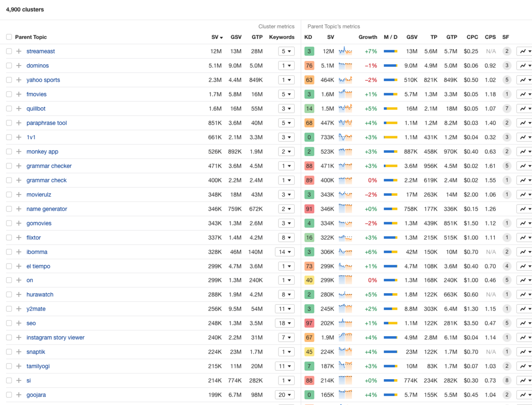The width and height of the screenshot is (532, 405).
Task: Select the checkbox for grammar checker
Action: (8, 165)
